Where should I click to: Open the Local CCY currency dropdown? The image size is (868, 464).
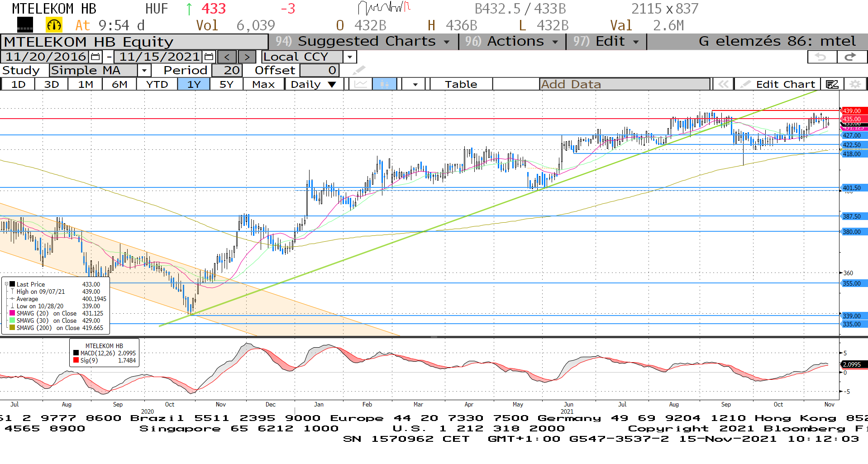point(350,57)
